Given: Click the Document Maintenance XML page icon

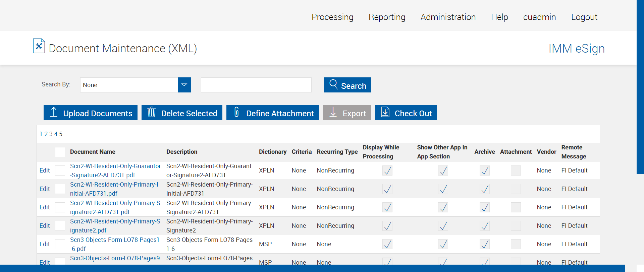Looking at the screenshot, I should coord(39,46).
